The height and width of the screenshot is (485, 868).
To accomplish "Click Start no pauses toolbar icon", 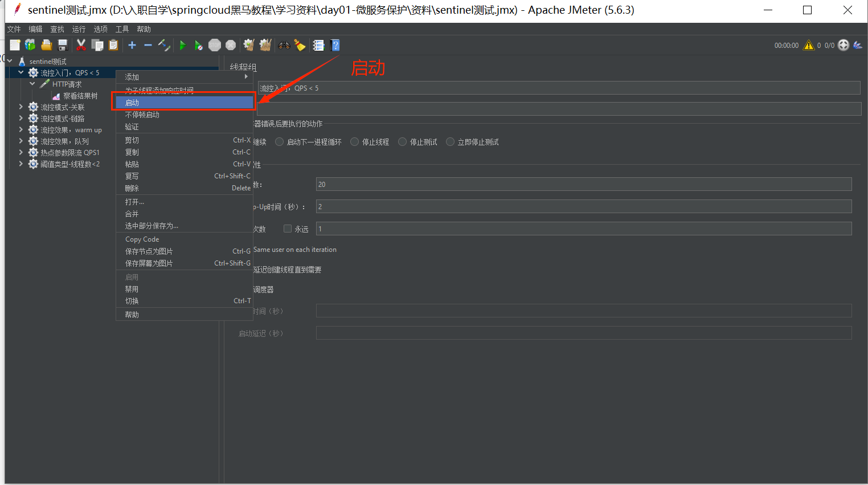I will click(198, 45).
